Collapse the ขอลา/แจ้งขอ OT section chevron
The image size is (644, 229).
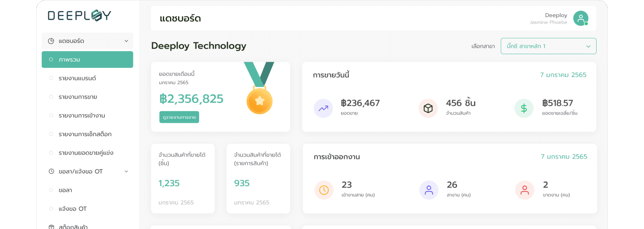click(126, 171)
